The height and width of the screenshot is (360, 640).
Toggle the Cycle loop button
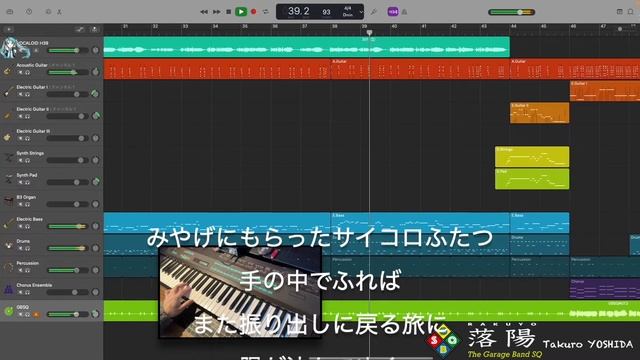click(266, 12)
